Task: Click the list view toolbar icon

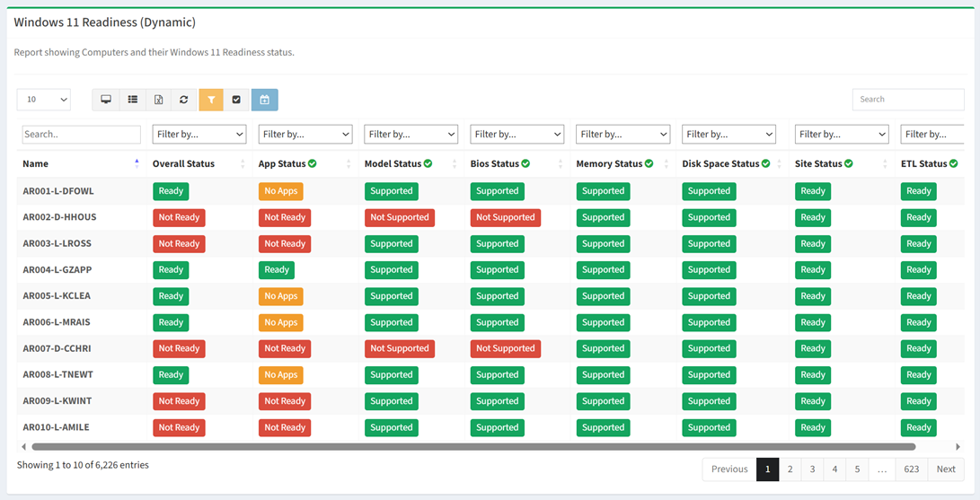Action: click(132, 100)
